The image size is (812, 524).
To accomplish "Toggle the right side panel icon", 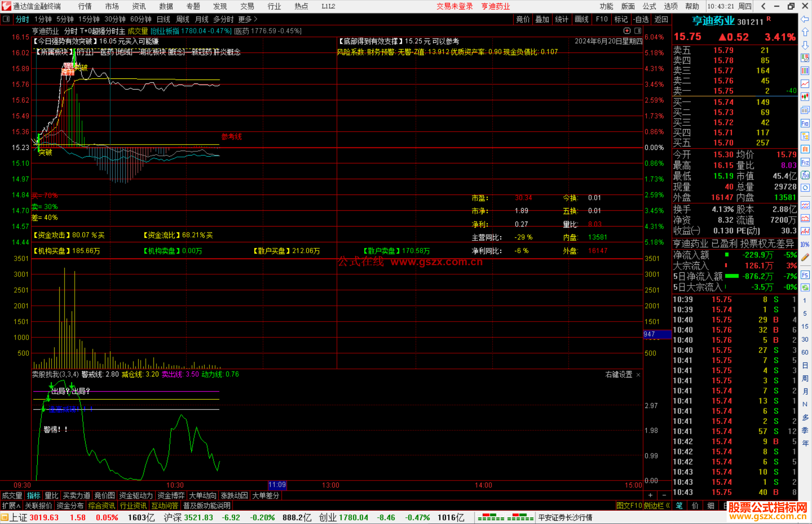I will pyautogui.click(x=638, y=31).
